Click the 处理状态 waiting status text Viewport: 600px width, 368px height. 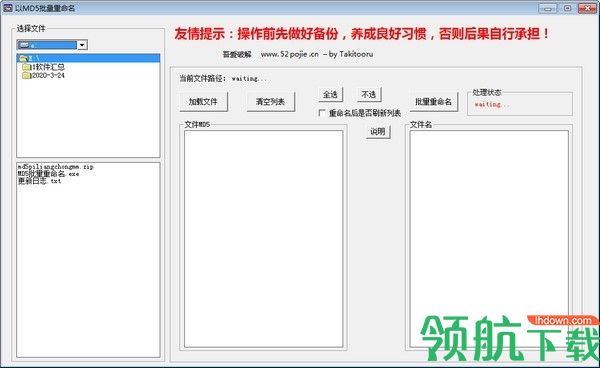point(492,104)
